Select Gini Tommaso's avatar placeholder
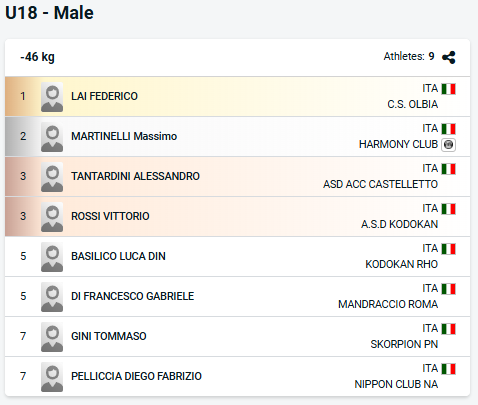The image size is (478, 405). point(52,337)
